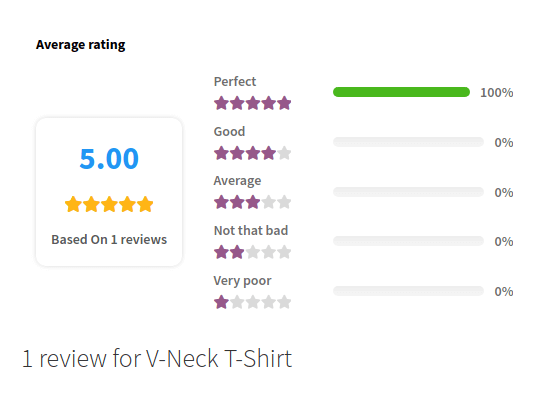The height and width of the screenshot is (394, 556).
Task: Click the four-star rating under Good
Action: 252,153
